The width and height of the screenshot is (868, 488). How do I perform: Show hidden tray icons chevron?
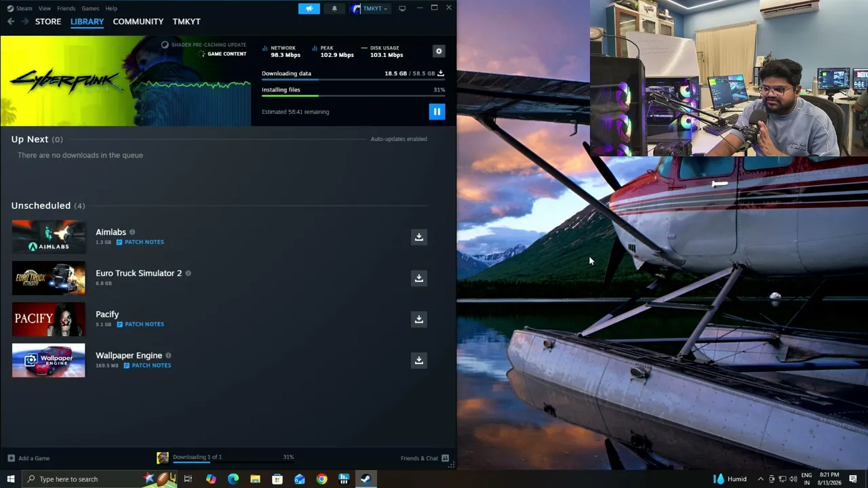(x=760, y=479)
